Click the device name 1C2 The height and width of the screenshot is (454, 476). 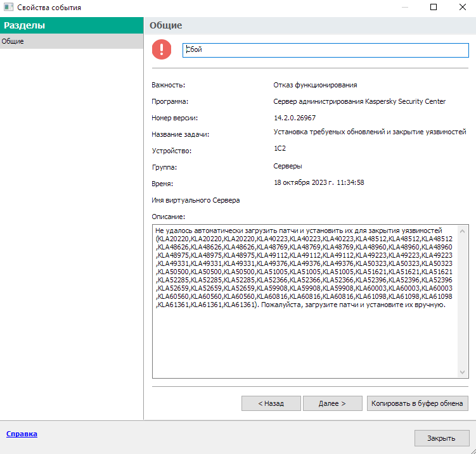pyautogui.click(x=280, y=148)
